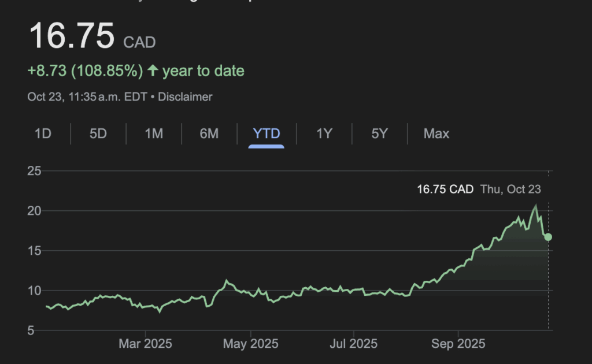Click the 25 value on y-axis
This screenshot has width=592, height=364.
[34, 171]
